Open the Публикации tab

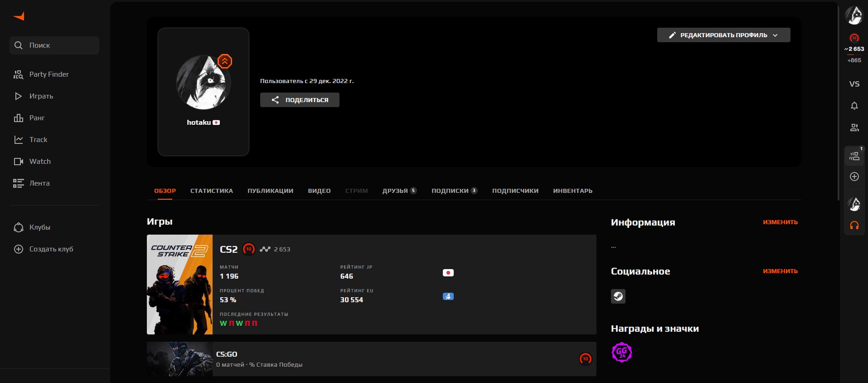[x=270, y=191]
